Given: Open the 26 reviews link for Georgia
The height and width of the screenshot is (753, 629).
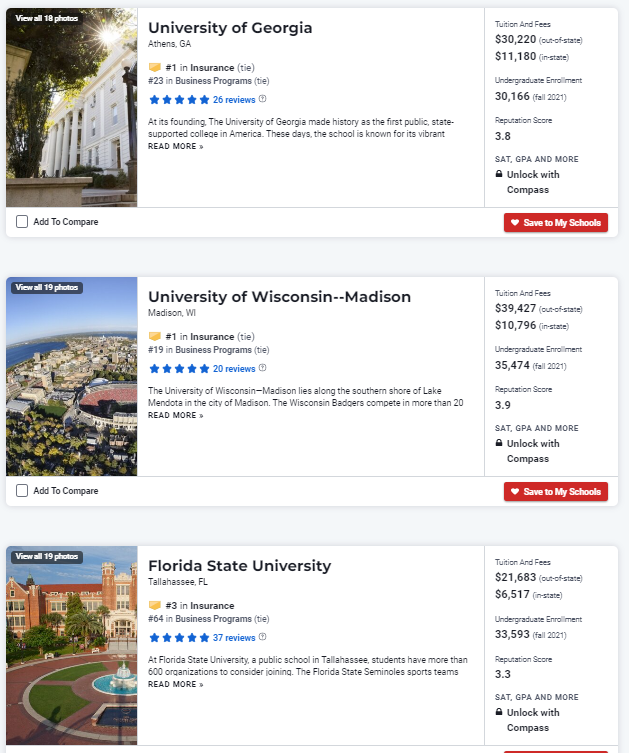Looking at the screenshot, I should coord(234,100).
